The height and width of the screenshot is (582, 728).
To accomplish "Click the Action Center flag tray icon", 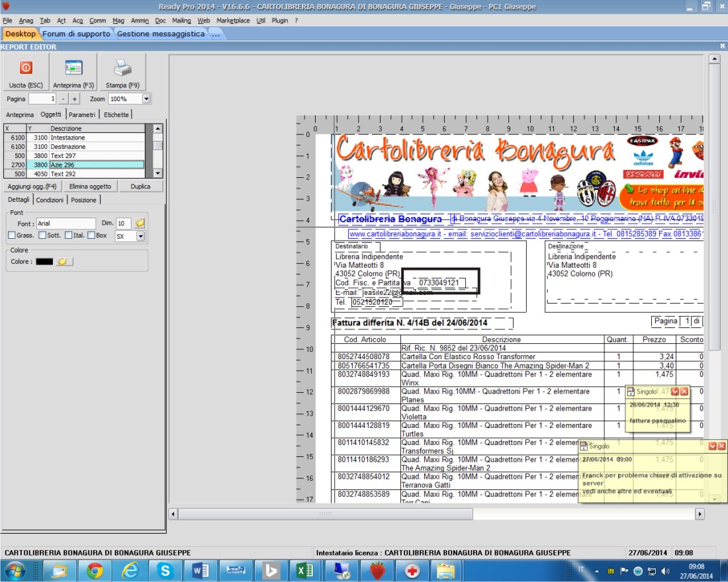I will (624, 571).
